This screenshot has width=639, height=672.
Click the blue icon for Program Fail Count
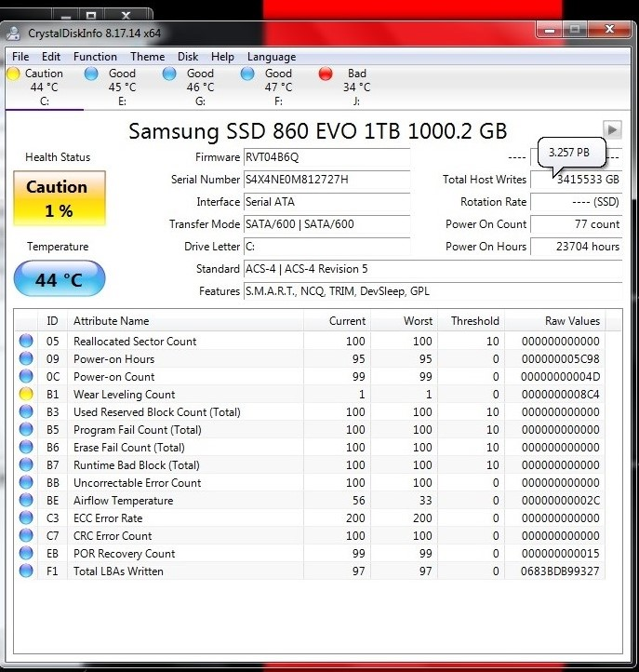(26, 429)
